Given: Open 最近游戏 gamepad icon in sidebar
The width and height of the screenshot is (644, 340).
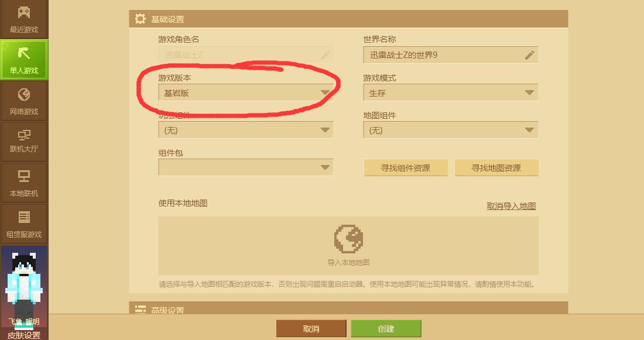Looking at the screenshot, I should point(24,12).
